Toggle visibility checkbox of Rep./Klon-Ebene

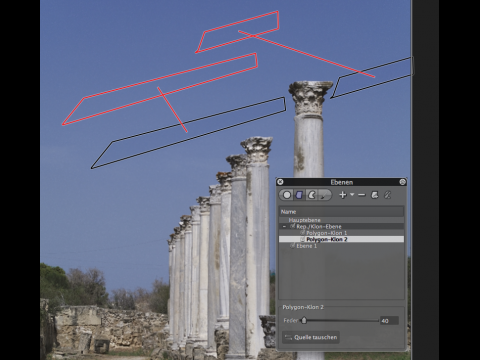[x=292, y=226]
